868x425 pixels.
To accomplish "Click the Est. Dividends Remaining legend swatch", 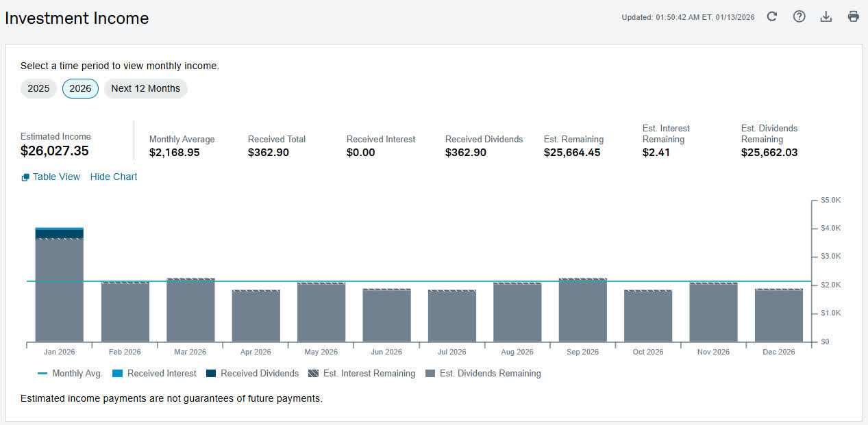I will pos(430,374).
